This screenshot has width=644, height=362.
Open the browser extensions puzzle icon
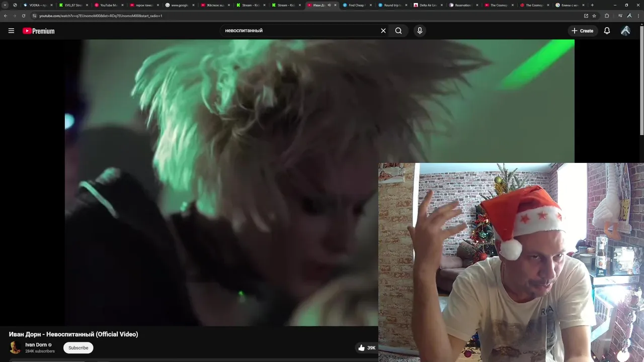pyautogui.click(x=607, y=16)
